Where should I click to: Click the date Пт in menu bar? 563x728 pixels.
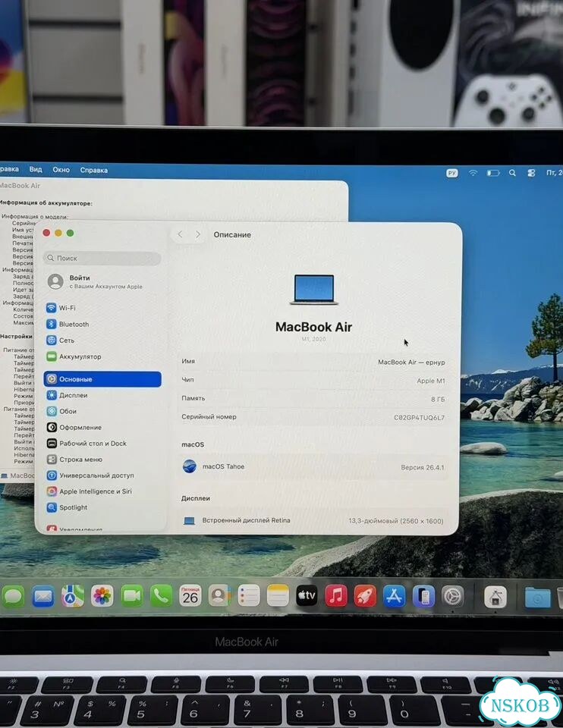(x=554, y=173)
